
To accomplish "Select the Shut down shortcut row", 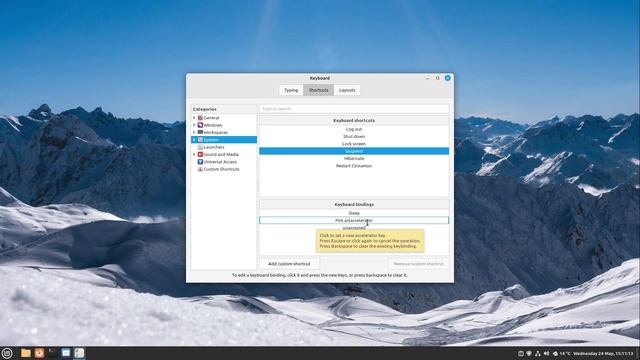I will pos(354,136).
